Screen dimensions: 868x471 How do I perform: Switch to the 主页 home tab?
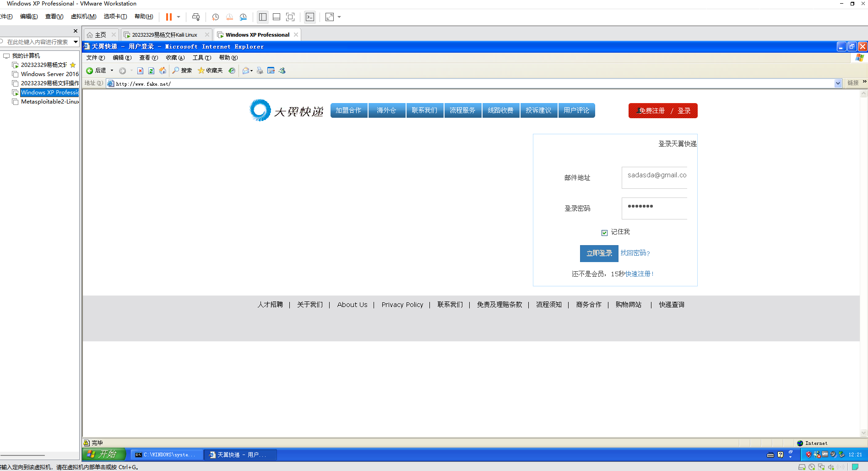point(100,35)
